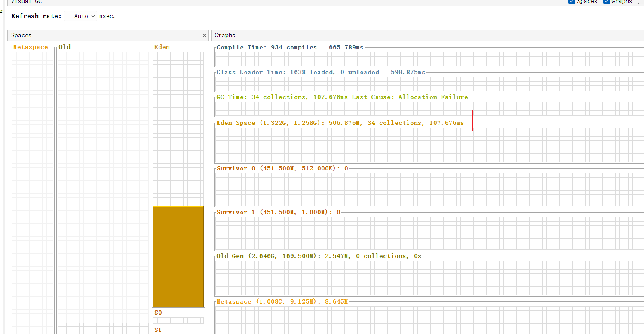Click the empty upper Eden grid area

[178, 129]
